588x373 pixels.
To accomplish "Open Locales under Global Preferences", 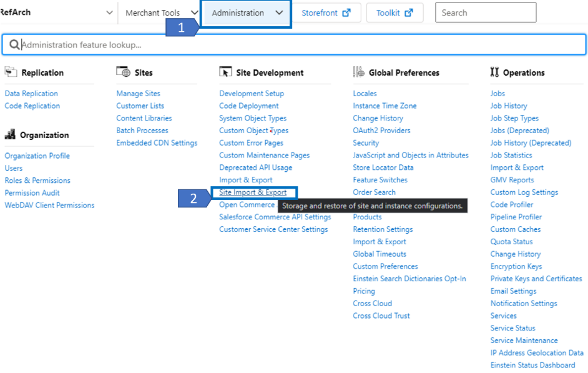I will [x=365, y=94].
